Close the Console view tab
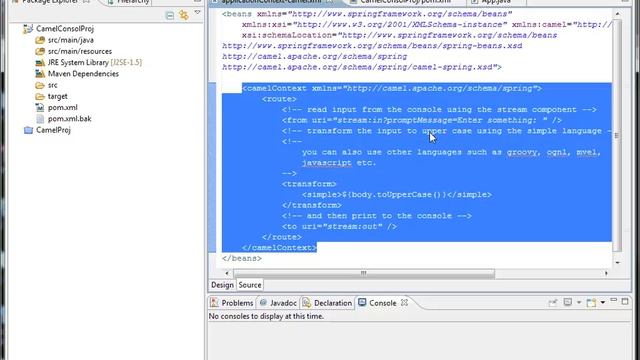Viewport: 640px width, 360px height. pos(404,303)
